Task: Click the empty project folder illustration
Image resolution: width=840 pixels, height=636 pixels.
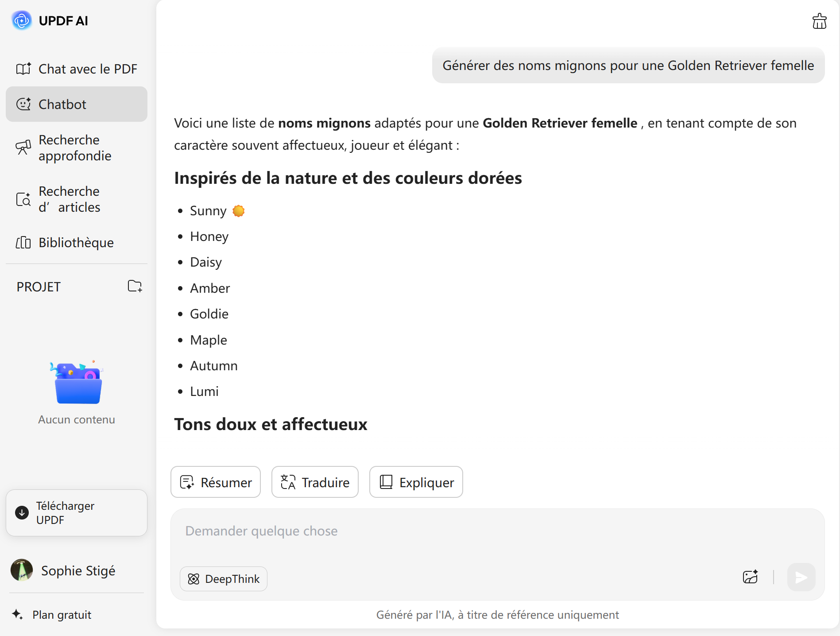Action: click(x=78, y=383)
